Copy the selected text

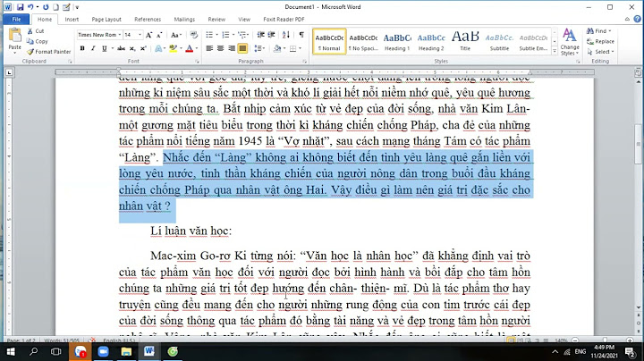point(38,41)
